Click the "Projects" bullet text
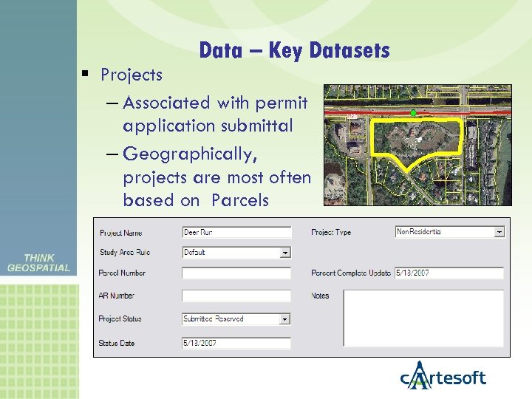Image resolution: width=532 pixels, height=399 pixels. (132, 75)
